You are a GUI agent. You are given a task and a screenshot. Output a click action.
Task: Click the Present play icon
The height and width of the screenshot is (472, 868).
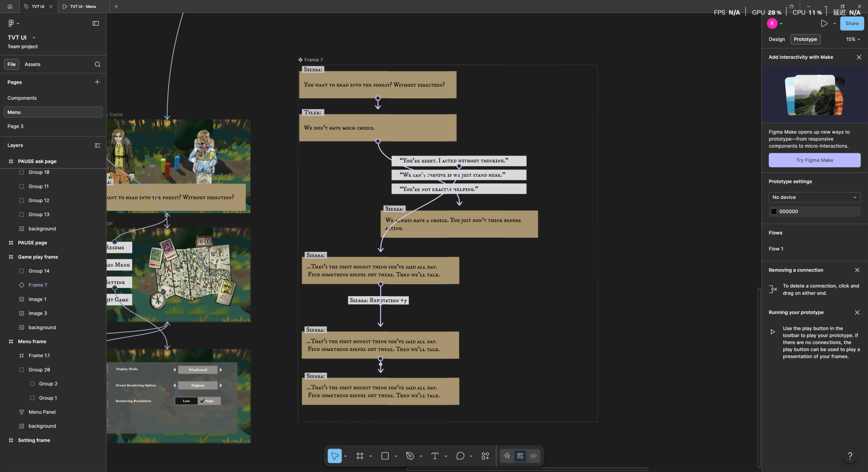point(824,23)
